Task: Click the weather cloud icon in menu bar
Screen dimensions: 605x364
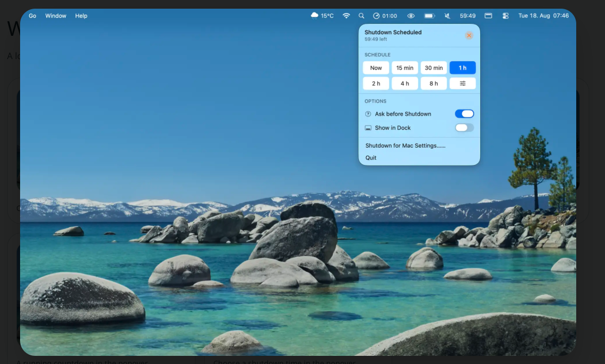Action: tap(314, 15)
